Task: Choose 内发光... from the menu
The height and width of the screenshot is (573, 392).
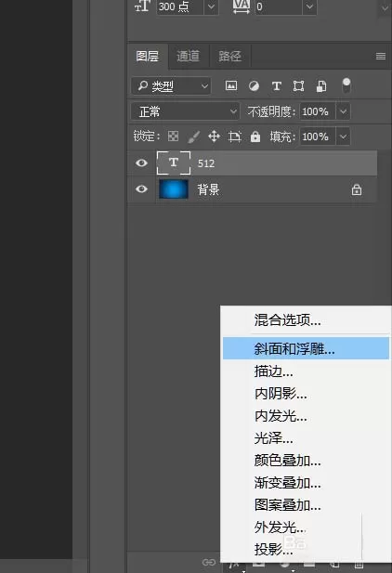Action: [x=306, y=416]
